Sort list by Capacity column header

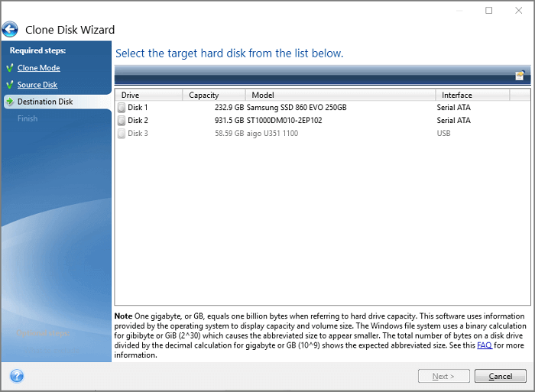(x=214, y=95)
